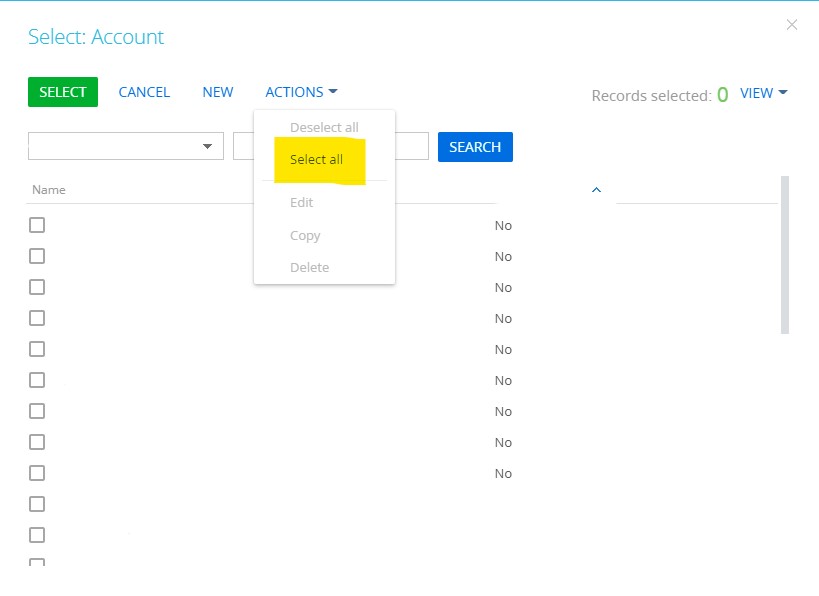Tick the eighth row's checkbox
The width and height of the screenshot is (819, 596).
pos(37,442)
